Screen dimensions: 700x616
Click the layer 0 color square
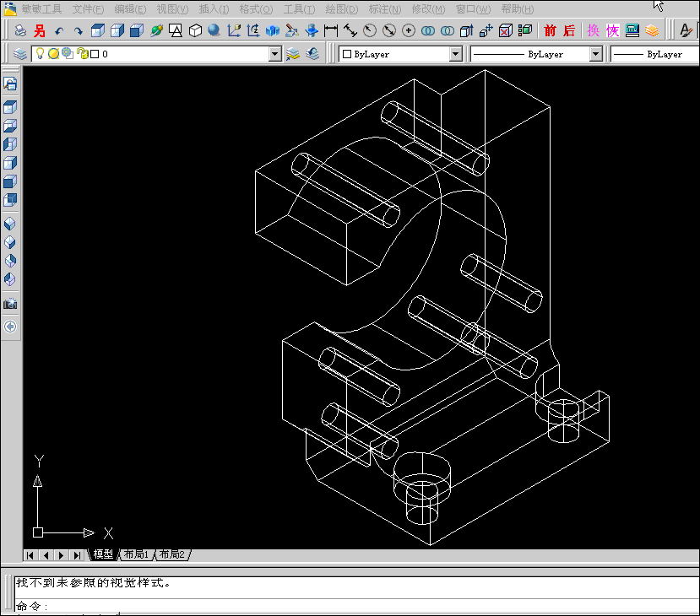coord(95,54)
